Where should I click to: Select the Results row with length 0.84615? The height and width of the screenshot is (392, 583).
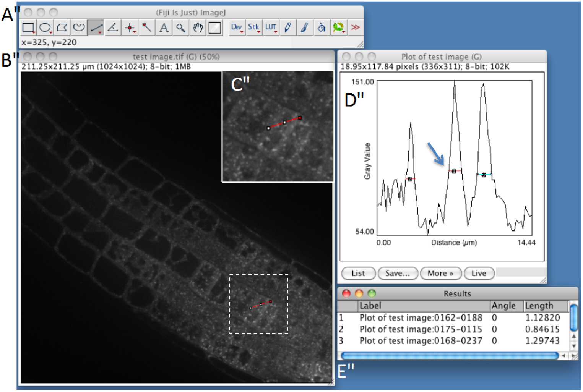(453, 329)
